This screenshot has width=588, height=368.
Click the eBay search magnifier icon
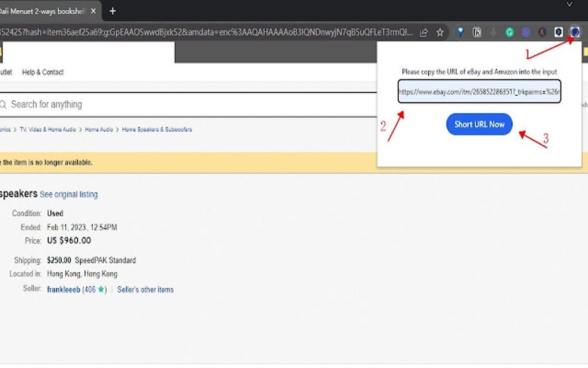[4, 104]
